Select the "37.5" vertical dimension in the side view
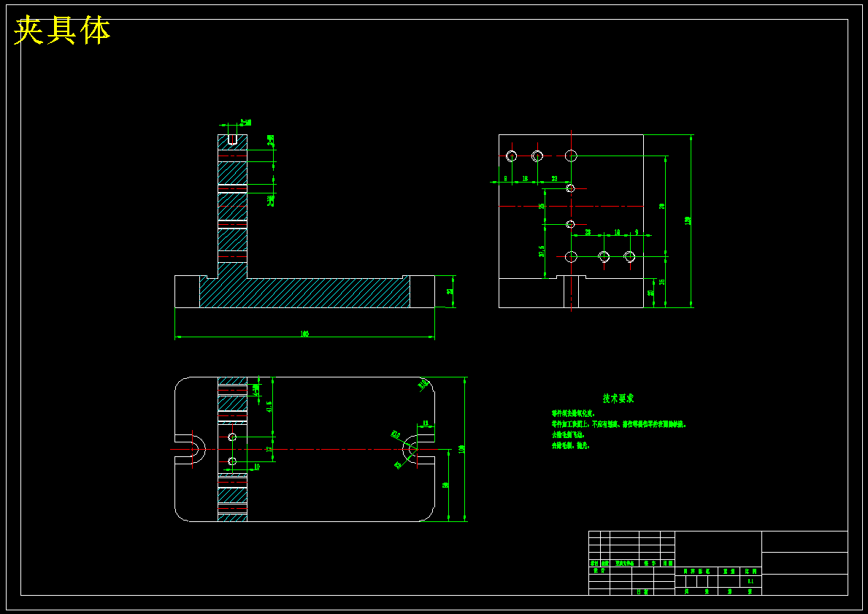 pyautogui.click(x=542, y=251)
